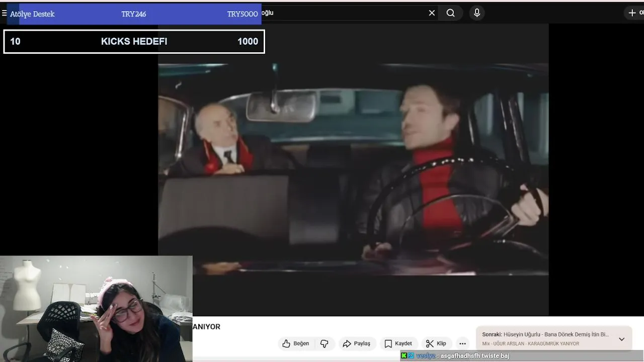Create a clip with Klip button
644x362 pixels.
[x=436, y=344]
